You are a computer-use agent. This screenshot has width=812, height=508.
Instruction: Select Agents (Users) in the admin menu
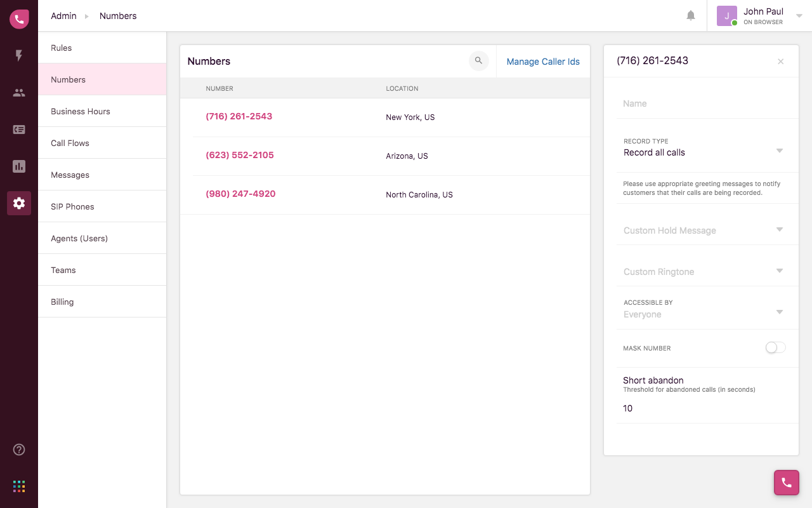(102, 238)
